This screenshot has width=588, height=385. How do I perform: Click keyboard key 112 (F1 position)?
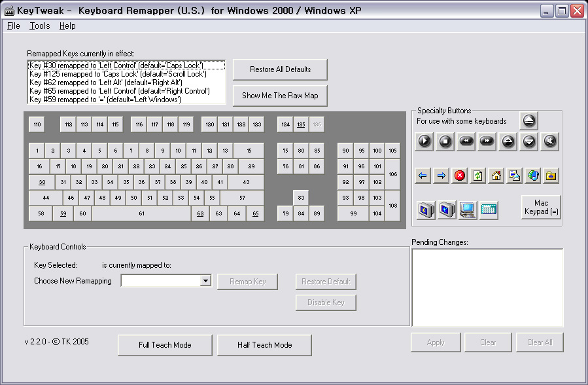68,124
